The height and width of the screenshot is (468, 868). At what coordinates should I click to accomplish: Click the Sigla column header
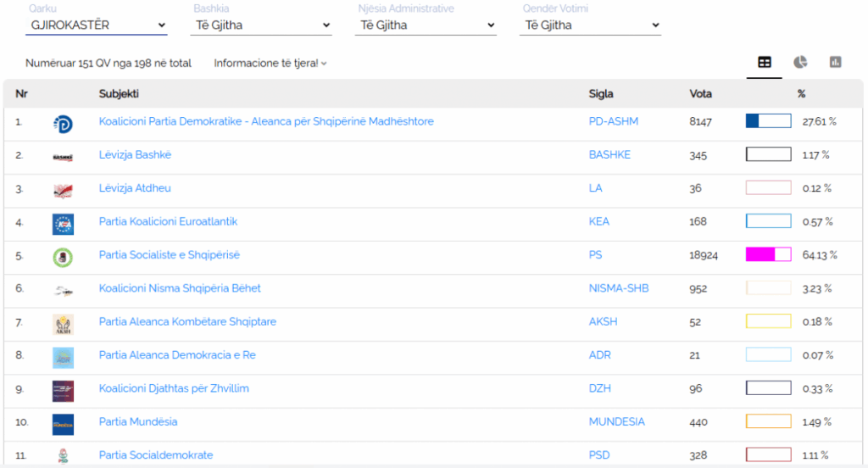click(x=601, y=93)
